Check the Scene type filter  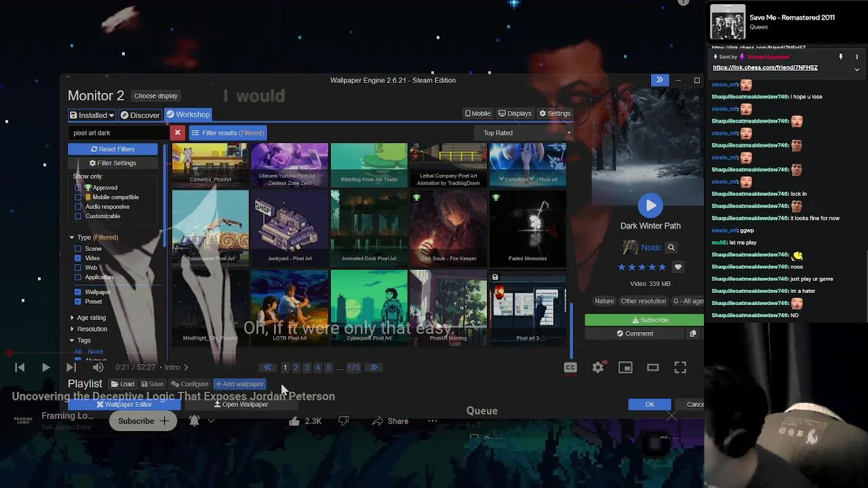click(x=78, y=249)
